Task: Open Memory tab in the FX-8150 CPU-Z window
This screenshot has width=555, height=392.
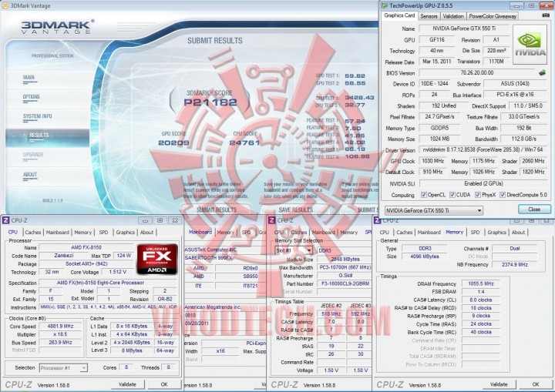Action: coord(82,233)
